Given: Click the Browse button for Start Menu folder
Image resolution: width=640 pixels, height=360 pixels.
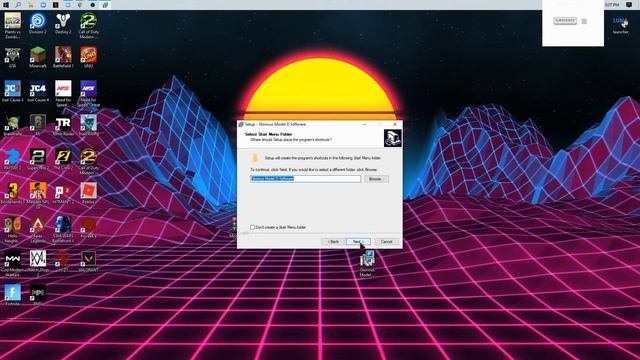Looking at the screenshot, I should coord(376,179).
